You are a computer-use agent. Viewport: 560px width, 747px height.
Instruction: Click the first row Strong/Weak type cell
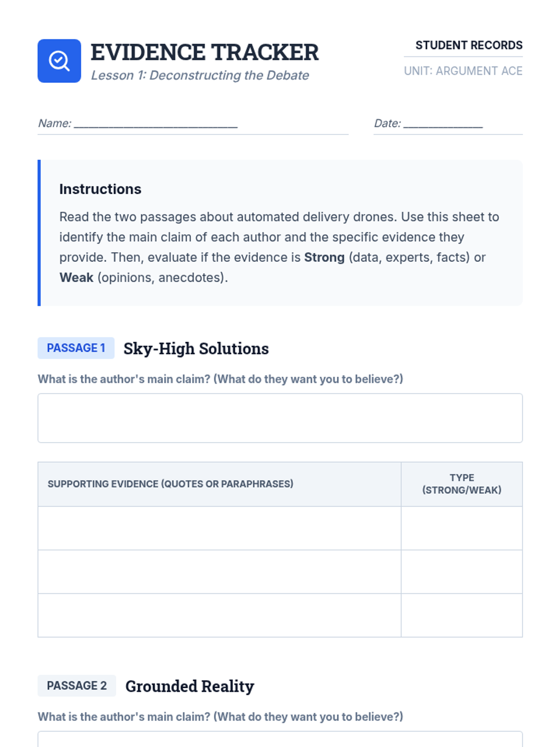(462, 528)
